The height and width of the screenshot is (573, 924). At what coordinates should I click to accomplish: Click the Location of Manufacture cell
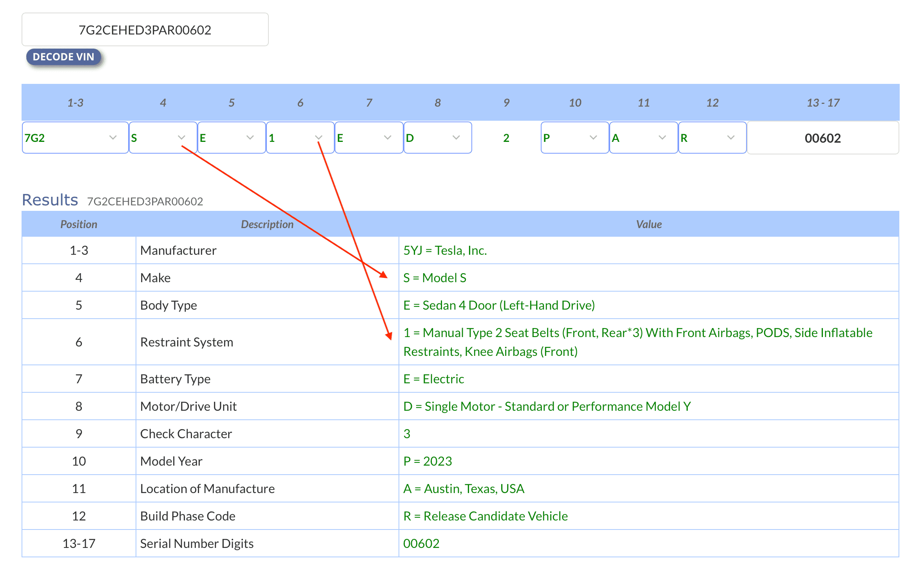click(x=267, y=489)
